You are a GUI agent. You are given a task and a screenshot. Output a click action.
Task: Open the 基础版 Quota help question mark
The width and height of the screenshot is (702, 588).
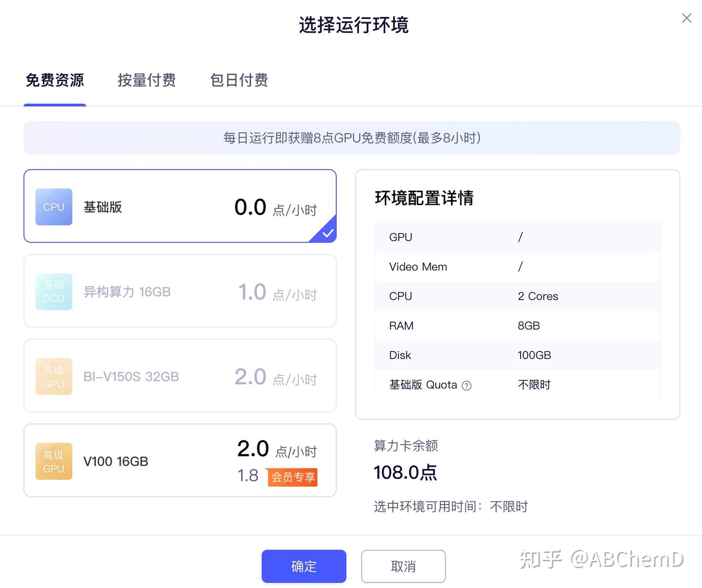pyautogui.click(x=467, y=385)
